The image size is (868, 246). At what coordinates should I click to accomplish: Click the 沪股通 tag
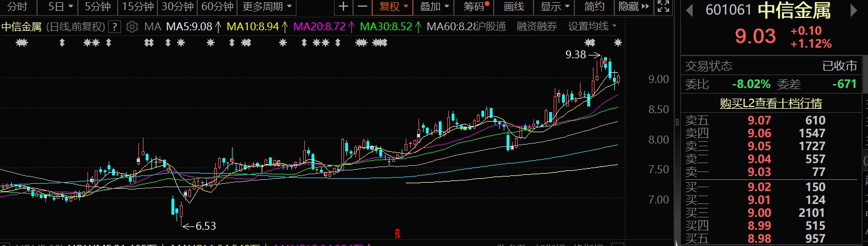(x=491, y=27)
